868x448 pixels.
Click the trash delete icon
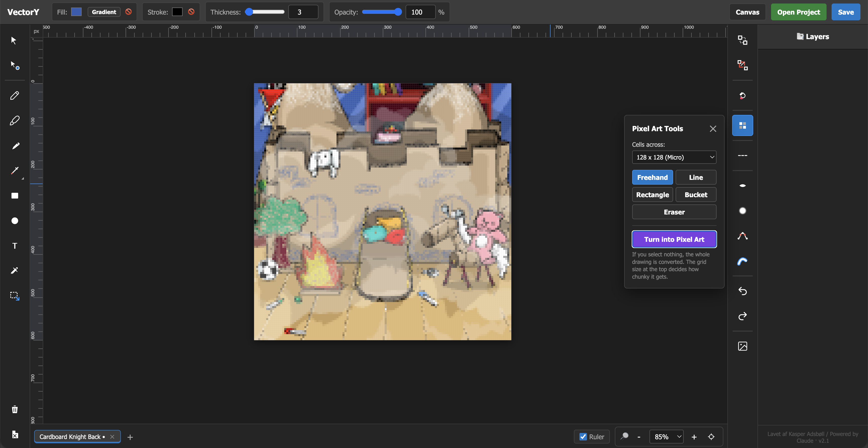[15, 410]
